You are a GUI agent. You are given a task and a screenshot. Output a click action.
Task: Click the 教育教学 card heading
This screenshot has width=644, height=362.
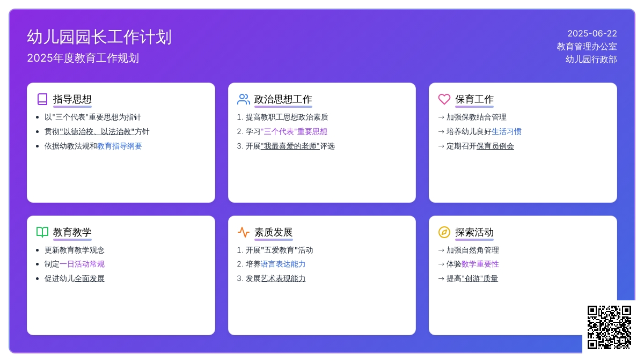tap(72, 232)
